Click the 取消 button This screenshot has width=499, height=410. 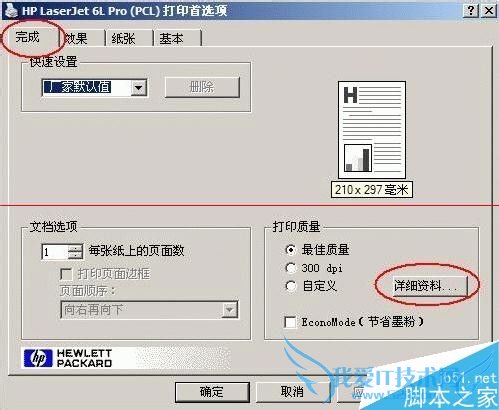point(293,392)
